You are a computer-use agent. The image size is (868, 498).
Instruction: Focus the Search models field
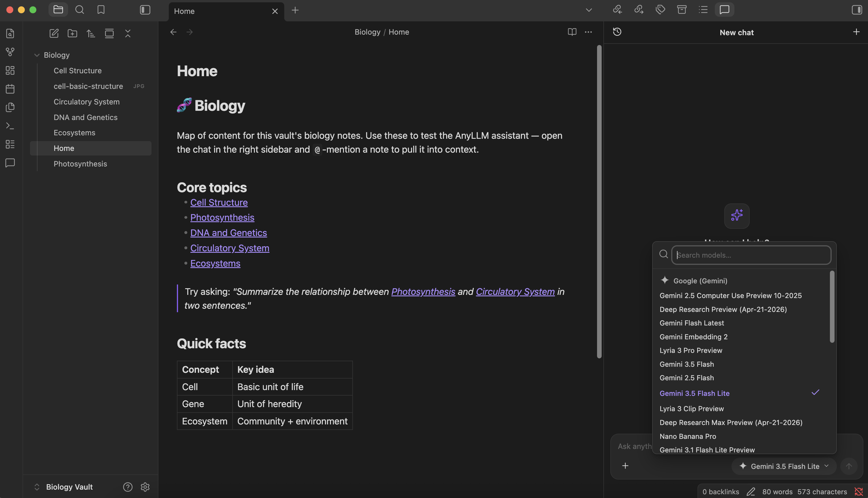751,255
